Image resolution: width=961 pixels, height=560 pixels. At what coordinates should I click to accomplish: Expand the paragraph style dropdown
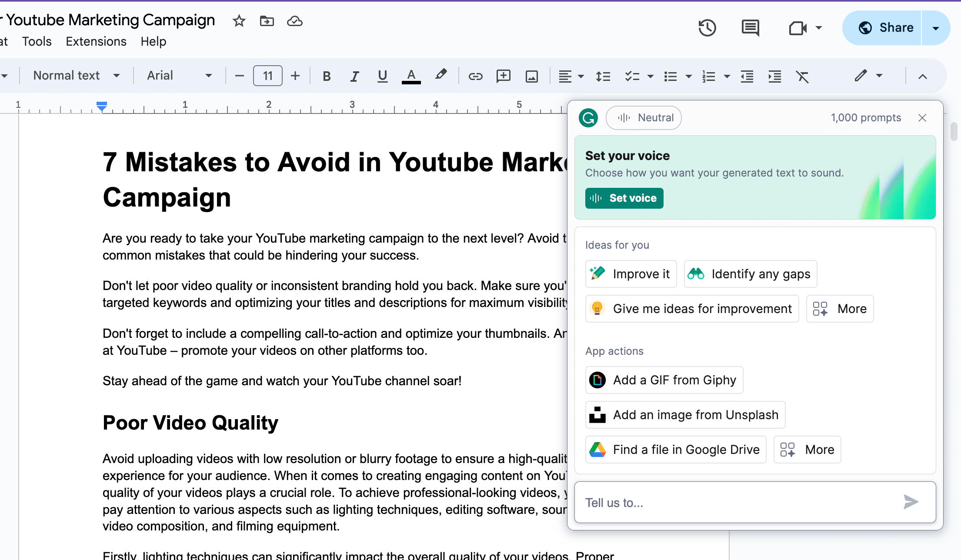pos(75,75)
